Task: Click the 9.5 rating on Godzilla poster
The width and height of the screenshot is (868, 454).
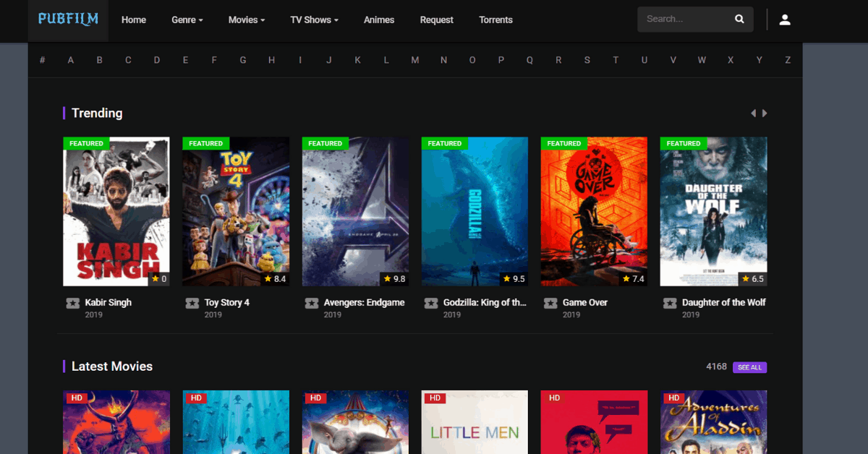Action: point(514,279)
